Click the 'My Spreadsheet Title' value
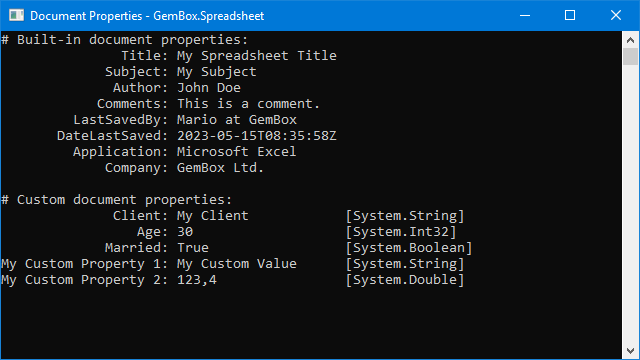The image size is (640, 360). pyautogui.click(x=257, y=56)
